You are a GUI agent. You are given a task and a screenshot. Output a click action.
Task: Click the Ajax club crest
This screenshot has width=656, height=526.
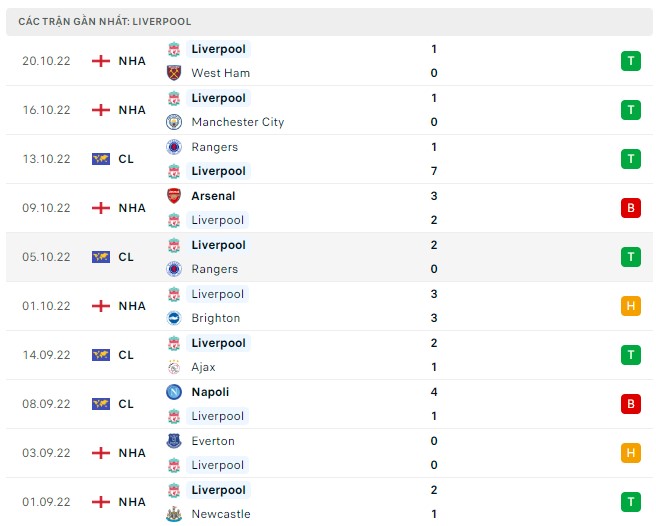pos(174,367)
